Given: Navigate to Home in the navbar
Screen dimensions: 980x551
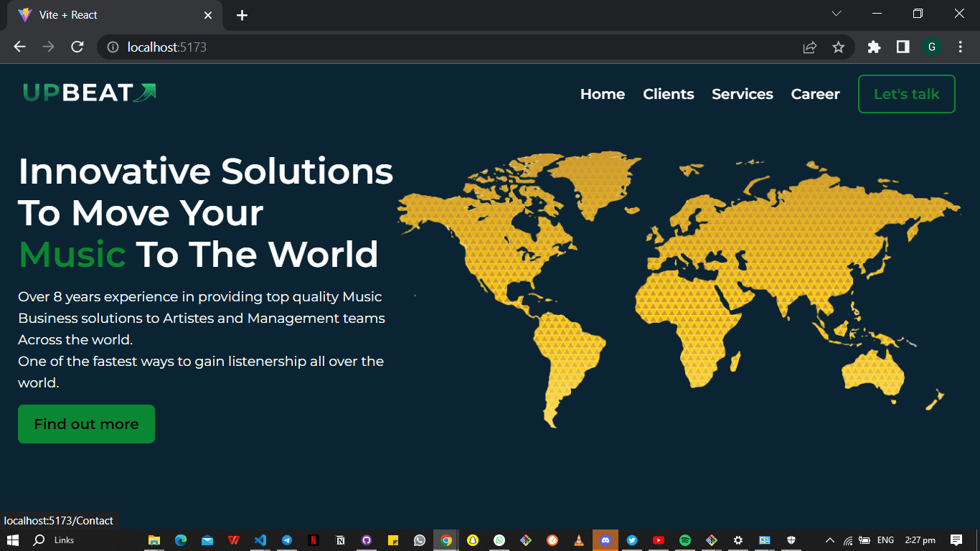Looking at the screenshot, I should [x=603, y=94].
